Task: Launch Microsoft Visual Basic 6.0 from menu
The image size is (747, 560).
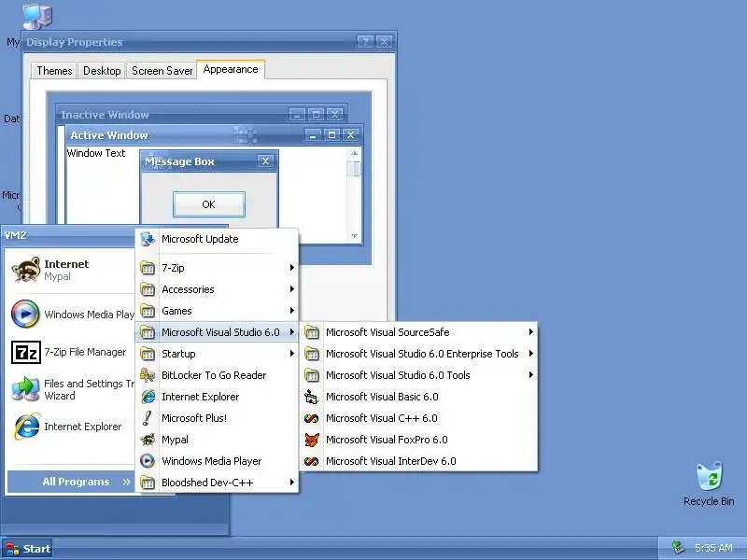Action: [419, 397]
